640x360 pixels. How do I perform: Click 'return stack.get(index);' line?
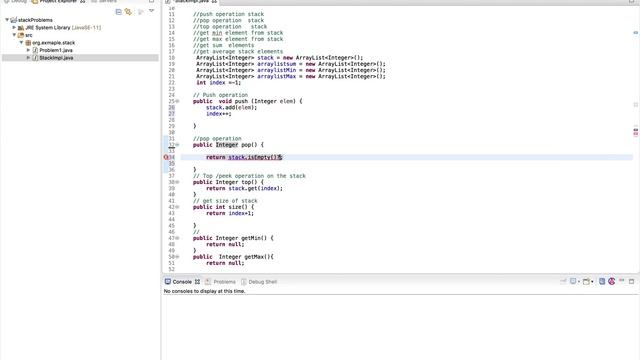click(x=244, y=188)
